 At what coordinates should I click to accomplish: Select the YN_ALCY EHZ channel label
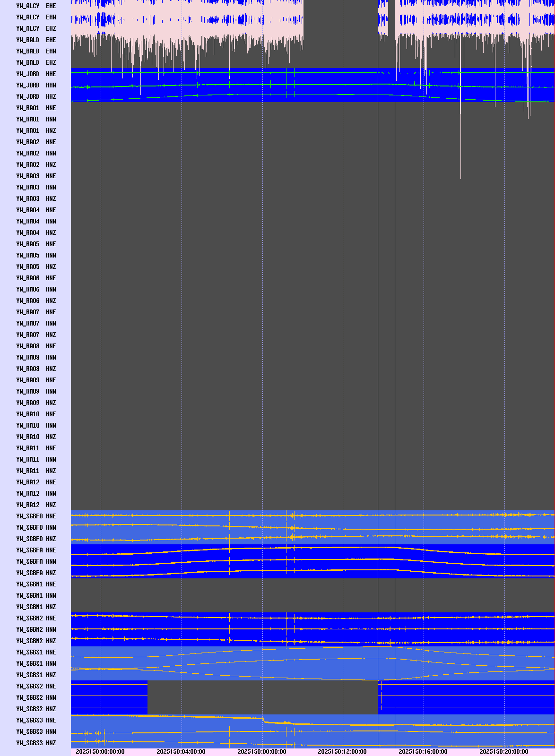pos(36,28)
